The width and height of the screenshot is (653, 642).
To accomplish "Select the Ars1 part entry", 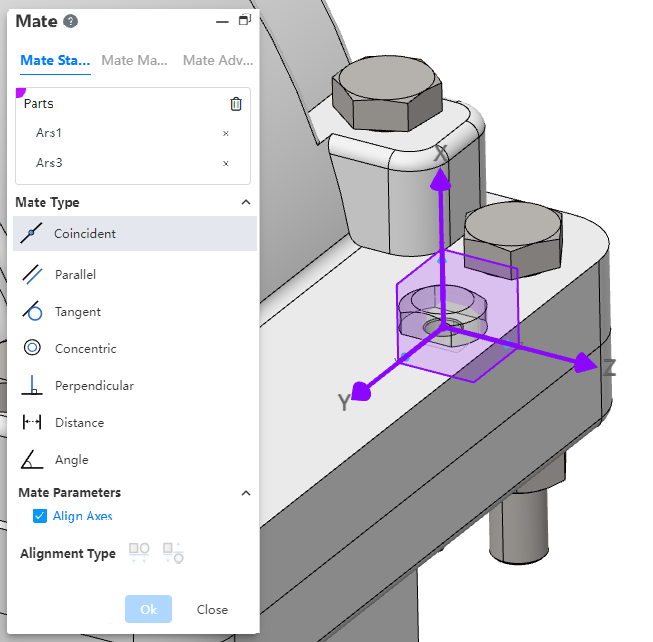I will [x=49, y=133].
